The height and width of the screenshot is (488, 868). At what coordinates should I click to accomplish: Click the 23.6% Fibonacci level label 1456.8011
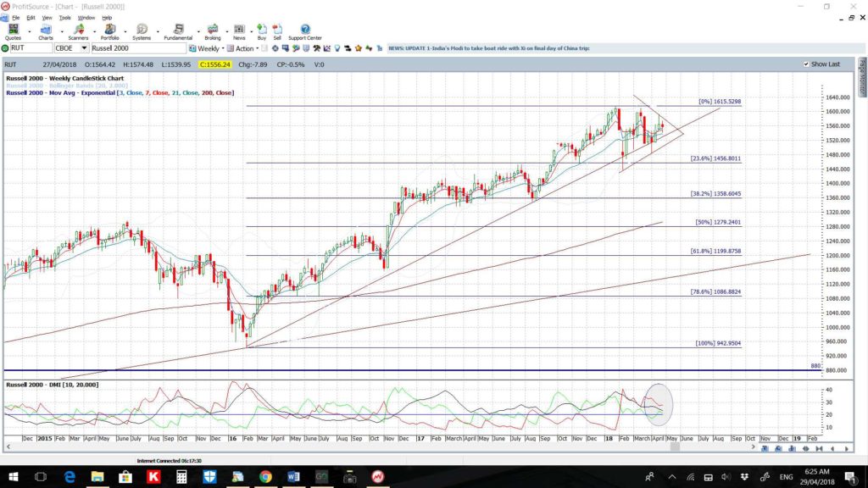(x=715, y=158)
